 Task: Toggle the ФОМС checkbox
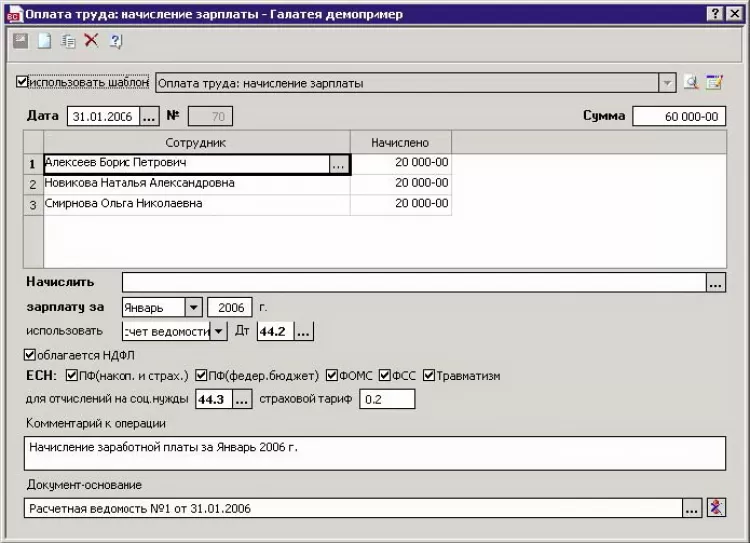point(332,375)
